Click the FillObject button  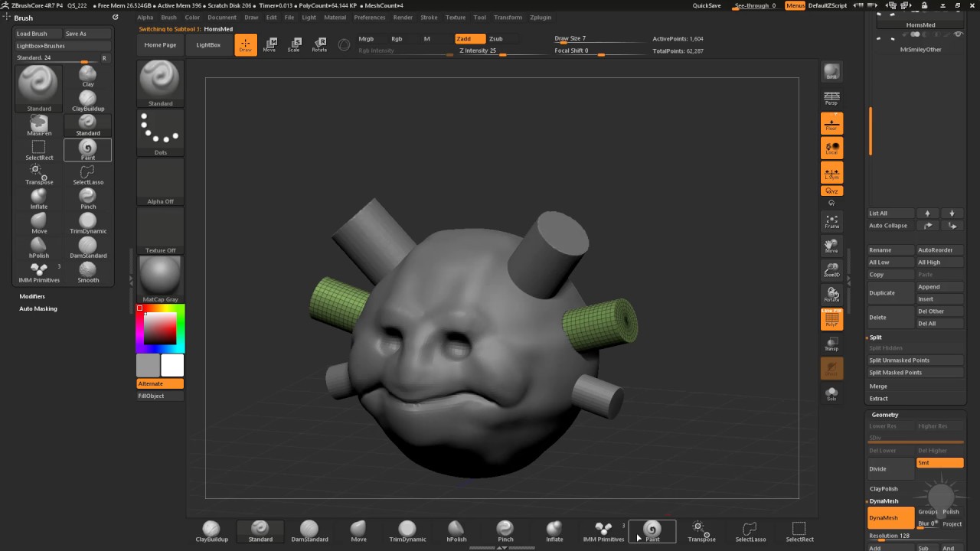[x=160, y=396]
